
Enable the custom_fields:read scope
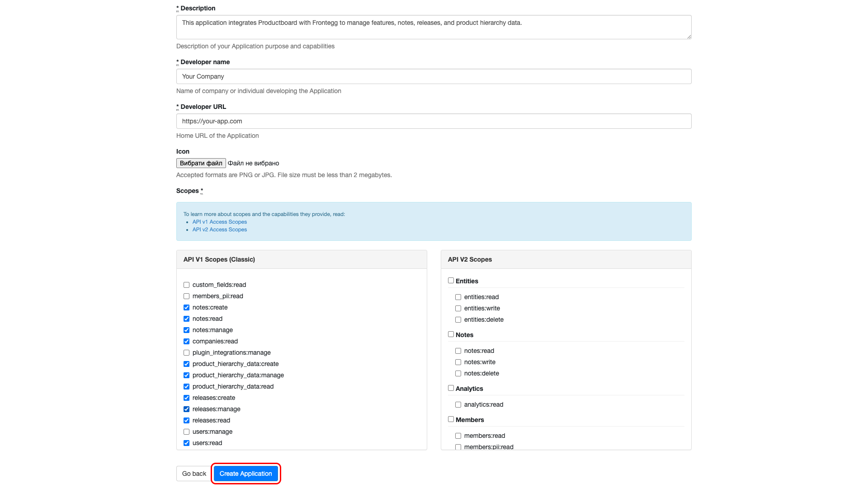186,285
